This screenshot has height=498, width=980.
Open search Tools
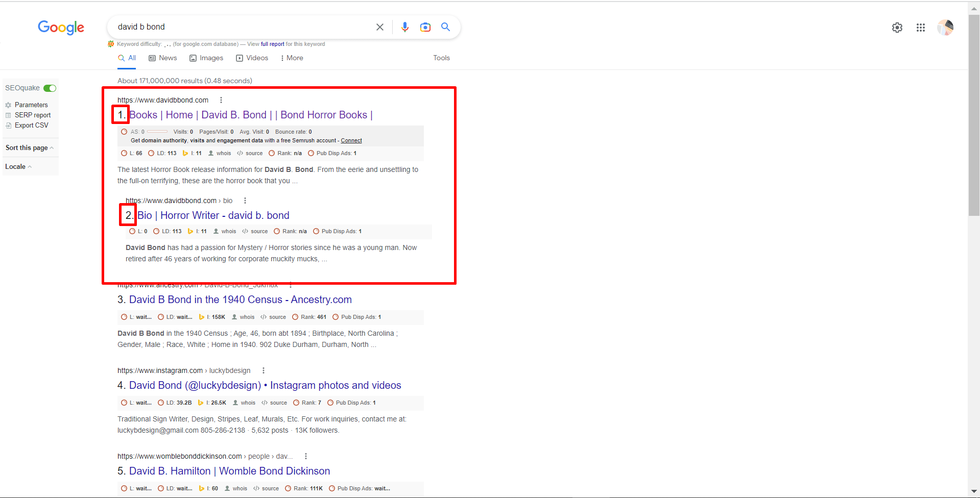click(442, 58)
